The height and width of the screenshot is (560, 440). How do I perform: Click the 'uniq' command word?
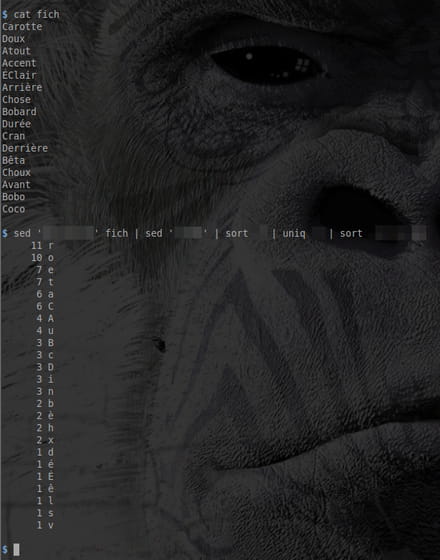(294, 234)
